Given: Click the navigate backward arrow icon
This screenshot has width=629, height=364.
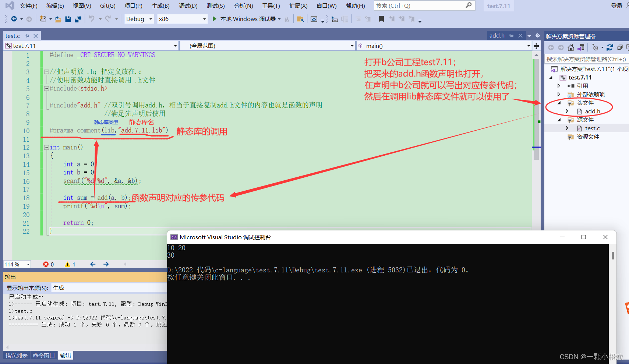Looking at the screenshot, I should point(14,19).
